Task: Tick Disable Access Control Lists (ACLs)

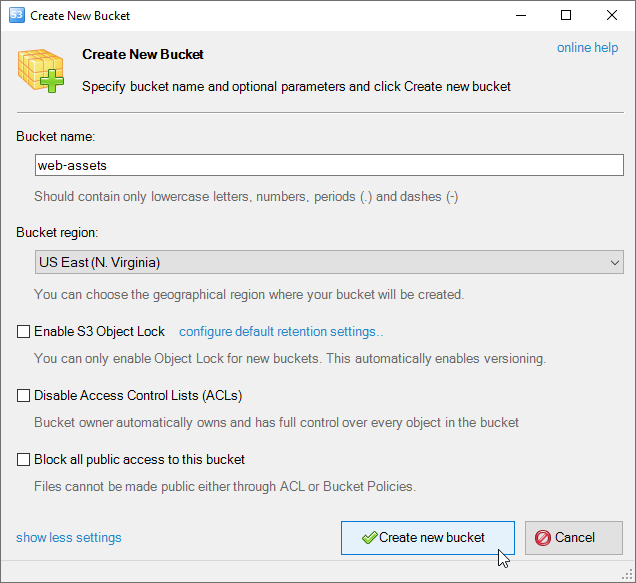Action: tap(23, 395)
